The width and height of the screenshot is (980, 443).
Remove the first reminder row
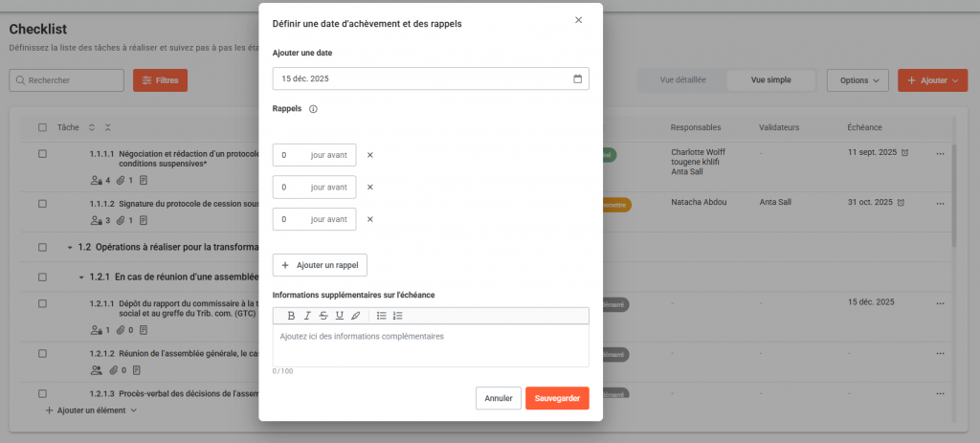pos(370,155)
